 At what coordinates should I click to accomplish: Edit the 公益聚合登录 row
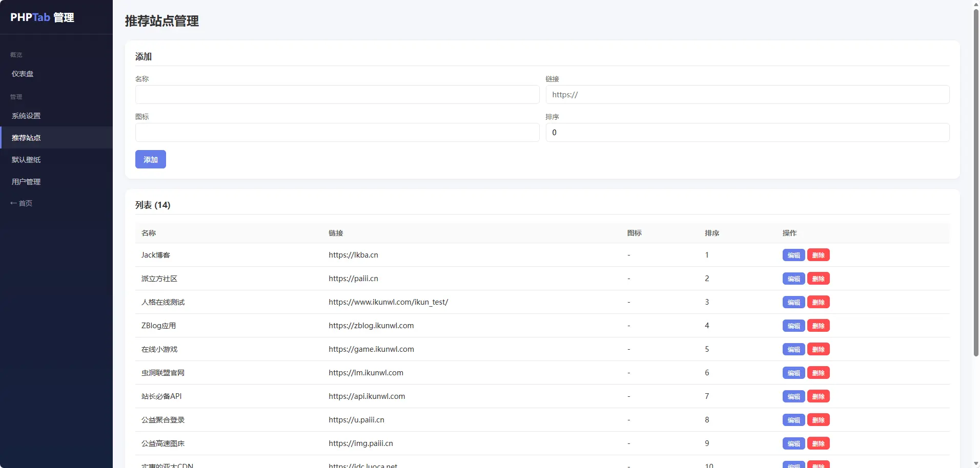[x=793, y=420]
